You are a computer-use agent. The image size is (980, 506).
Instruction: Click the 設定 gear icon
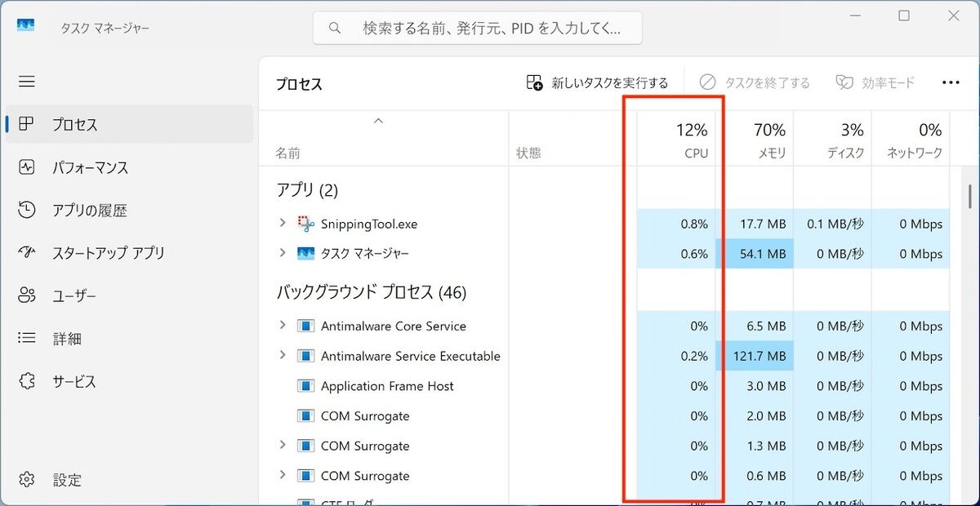27,479
